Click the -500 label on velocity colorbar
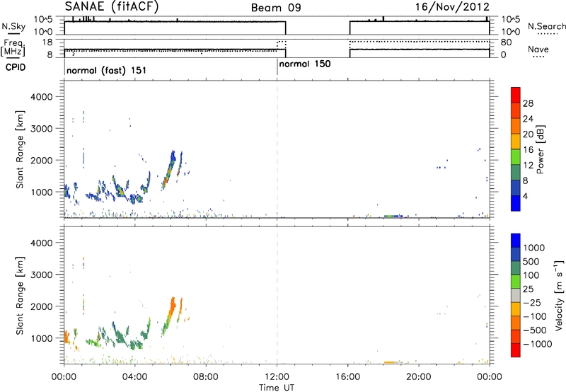The height and width of the screenshot is (392, 566). click(x=535, y=330)
